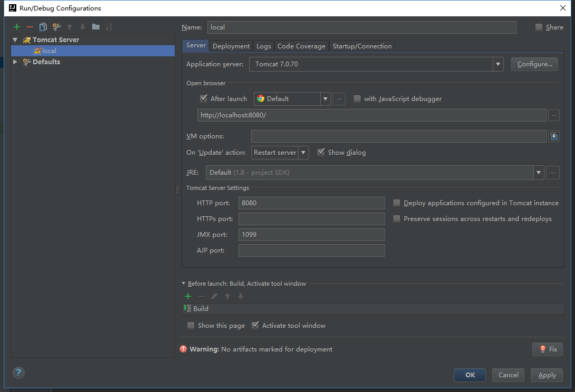Switch to the Deployment tab
The width and height of the screenshot is (575, 392).
(x=231, y=46)
